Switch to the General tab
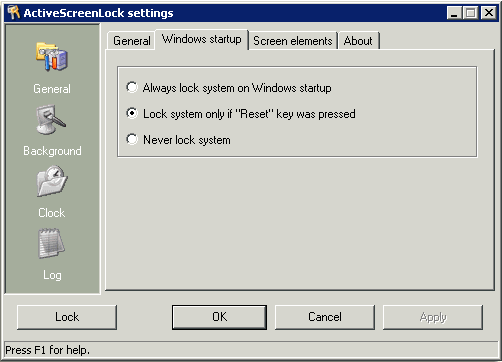Viewport: 502px width, 362px height. coord(132,41)
